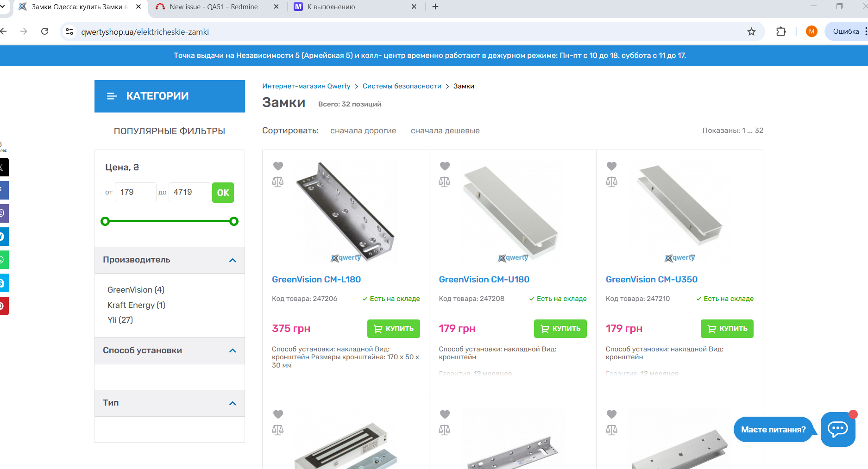868x469 pixels.
Task: Go to Интернет-магазин Qwerty breadcrumb
Action: tap(306, 86)
